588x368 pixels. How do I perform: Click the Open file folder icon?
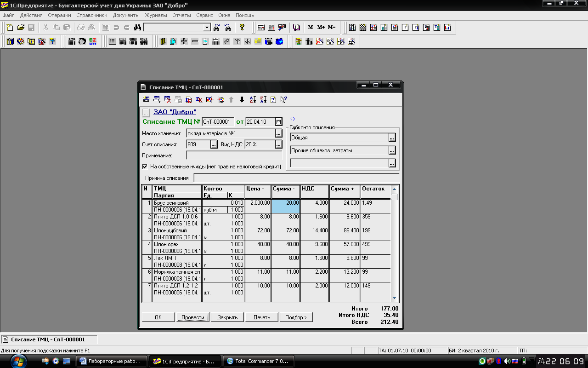(21, 28)
